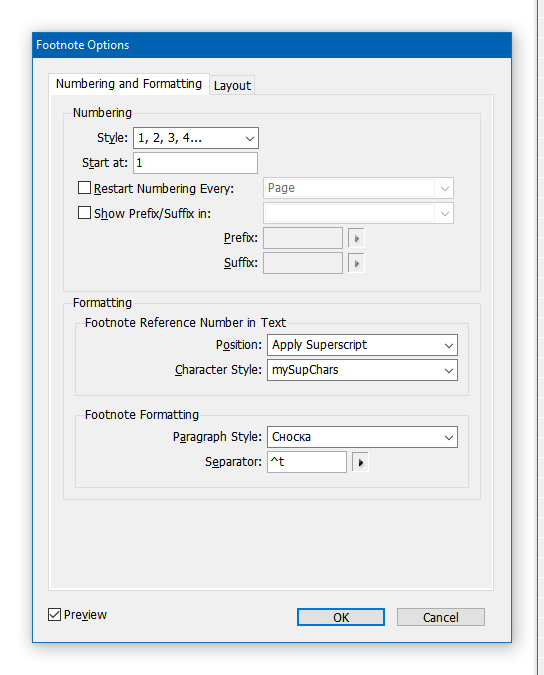Select the Numbering and Formatting tab
This screenshot has width=544, height=675.
click(129, 84)
